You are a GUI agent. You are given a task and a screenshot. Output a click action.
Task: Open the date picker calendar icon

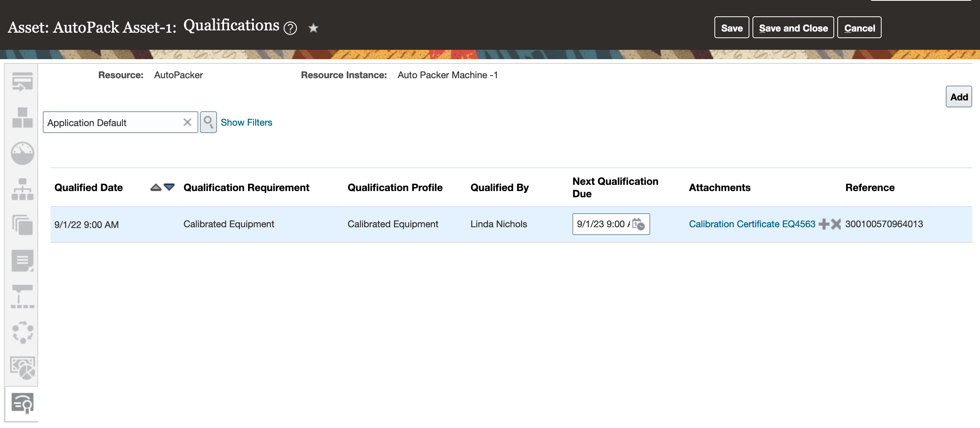(638, 224)
